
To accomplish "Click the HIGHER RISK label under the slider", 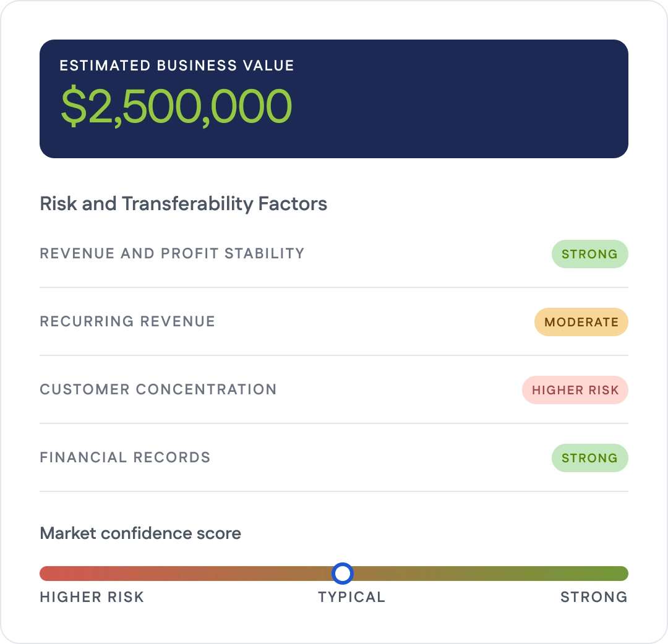I will 92,597.
